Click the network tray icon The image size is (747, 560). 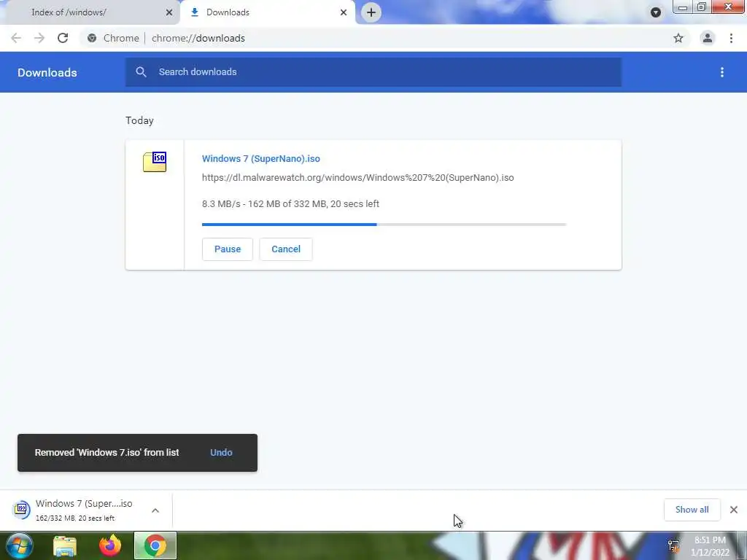click(x=673, y=545)
